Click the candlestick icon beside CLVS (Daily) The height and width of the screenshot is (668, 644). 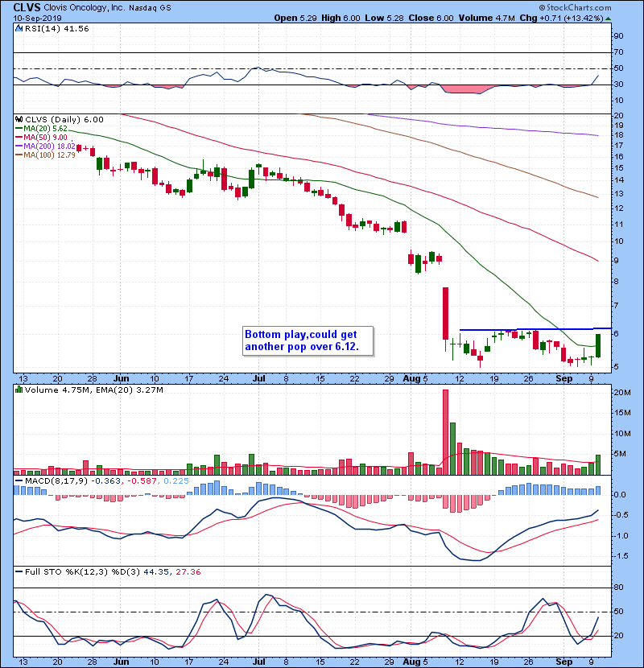point(19,120)
